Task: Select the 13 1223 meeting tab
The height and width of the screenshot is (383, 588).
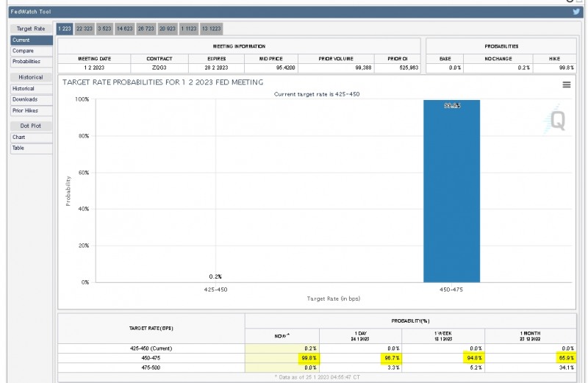Action: point(212,29)
